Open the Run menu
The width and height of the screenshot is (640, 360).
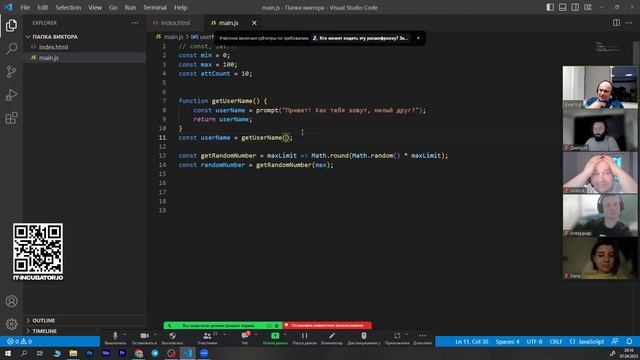tap(130, 7)
